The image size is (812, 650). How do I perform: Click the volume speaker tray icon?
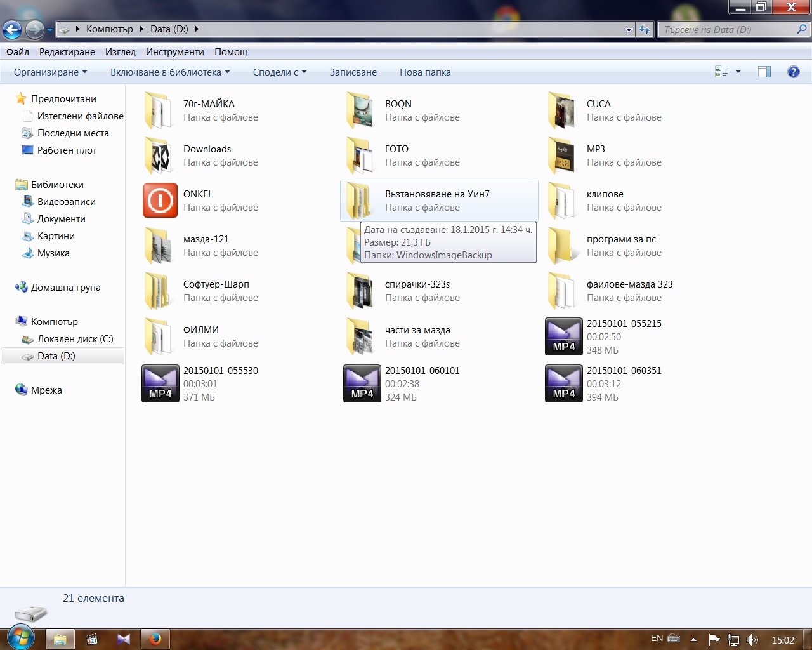[752, 640]
